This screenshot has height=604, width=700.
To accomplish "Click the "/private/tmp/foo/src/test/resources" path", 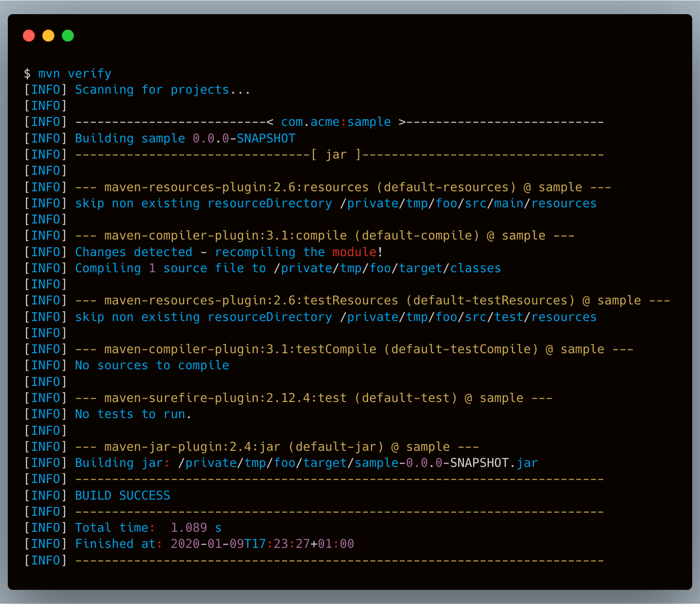I will (x=469, y=317).
